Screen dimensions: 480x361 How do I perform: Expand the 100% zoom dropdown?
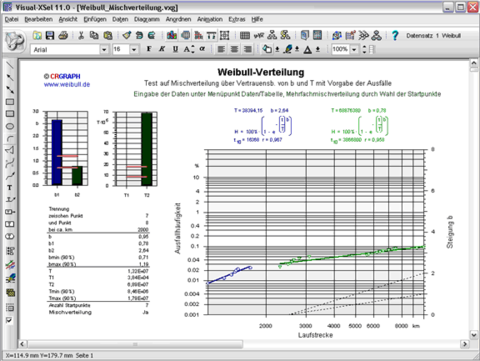354,50
